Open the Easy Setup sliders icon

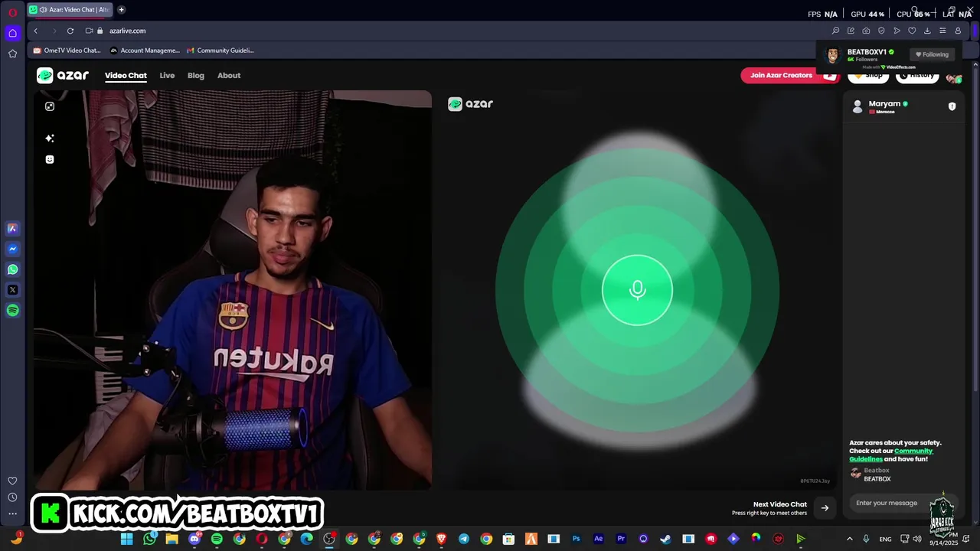coord(942,31)
